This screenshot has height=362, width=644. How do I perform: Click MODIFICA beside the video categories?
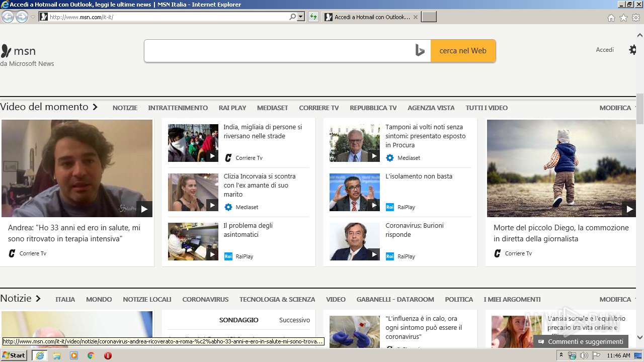[x=615, y=108]
